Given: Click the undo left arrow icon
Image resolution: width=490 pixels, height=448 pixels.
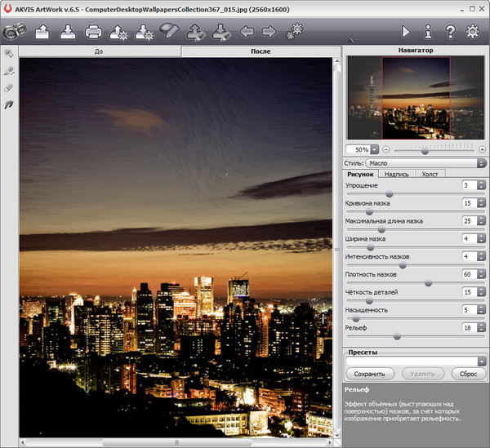Looking at the screenshot, I should pyautogui.click(x=246, y=32).
